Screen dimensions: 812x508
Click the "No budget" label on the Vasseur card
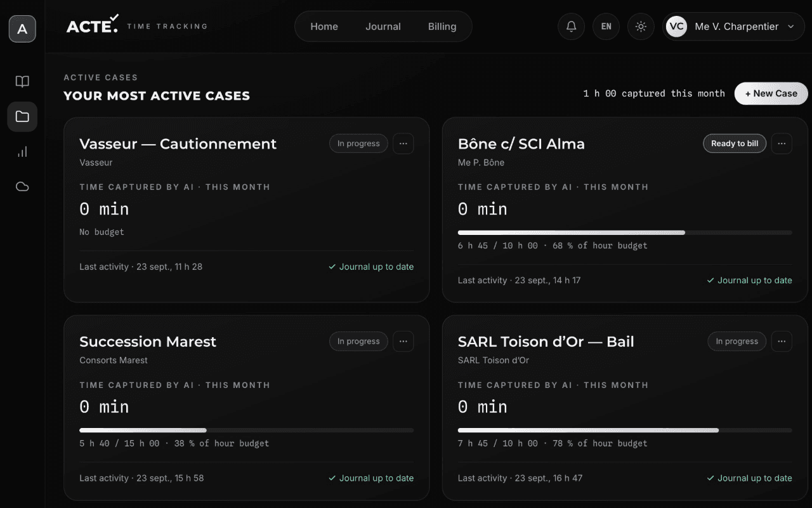(101, 232)
